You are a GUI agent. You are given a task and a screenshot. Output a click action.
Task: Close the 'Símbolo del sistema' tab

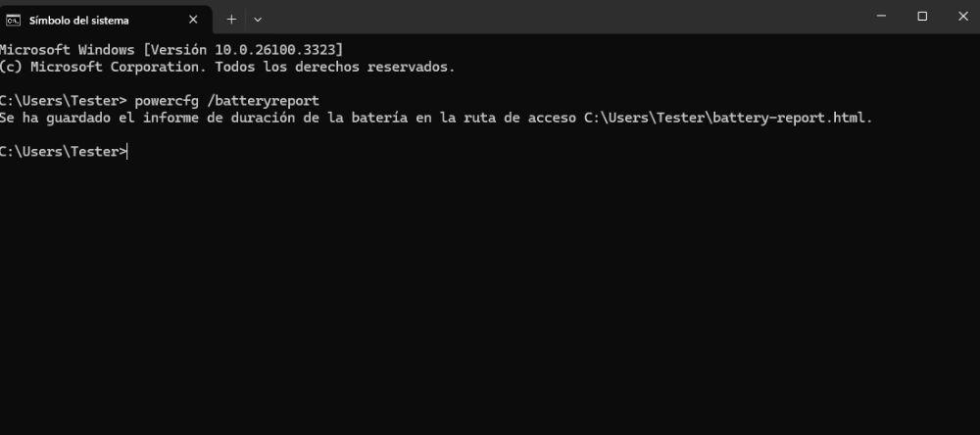coord(193,20)
